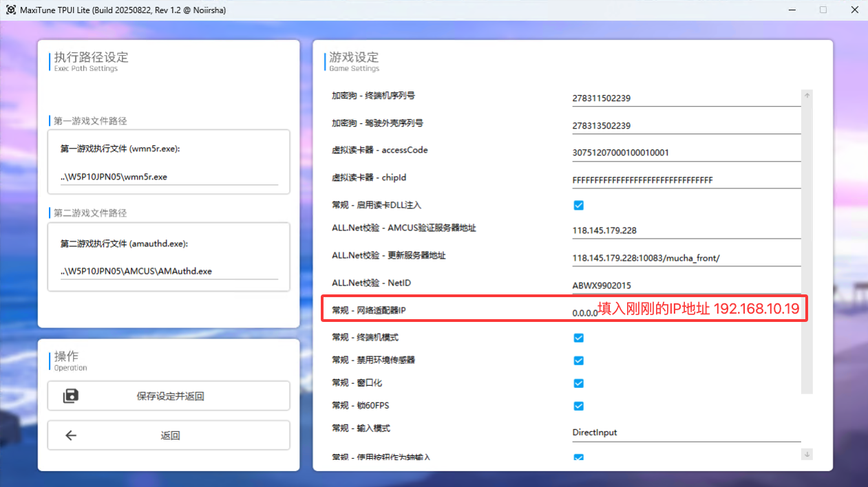Click the game settings vertical scrollbar track
Viewport: 868px width, 487px height.
807,275
